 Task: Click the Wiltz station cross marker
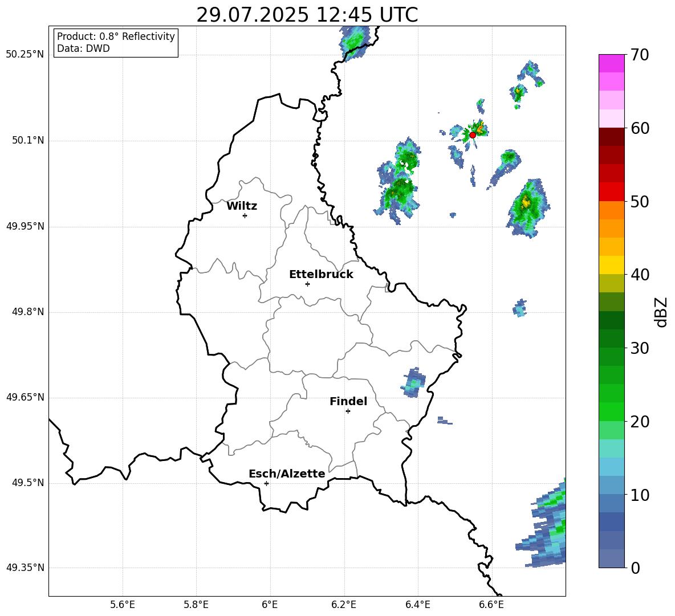(245, 215)
